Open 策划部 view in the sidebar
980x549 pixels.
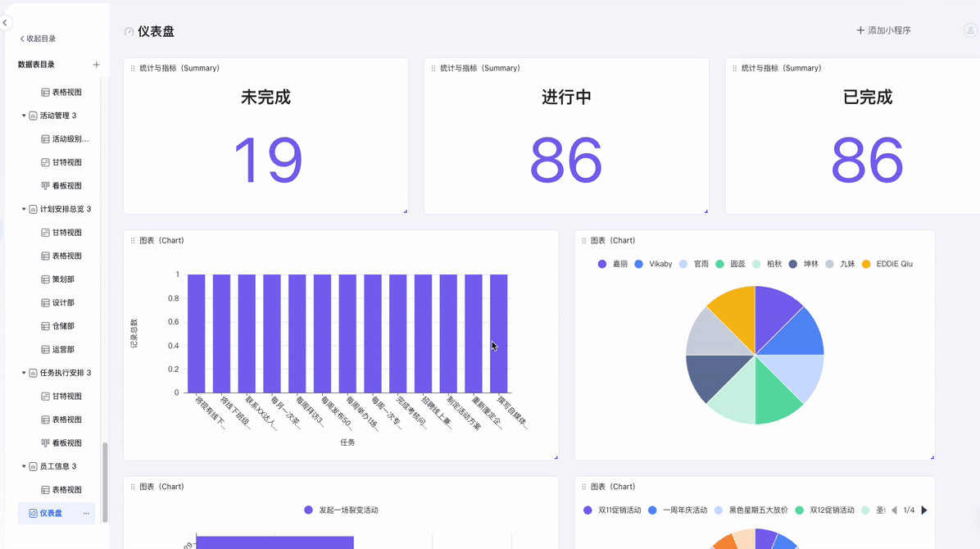63,279
